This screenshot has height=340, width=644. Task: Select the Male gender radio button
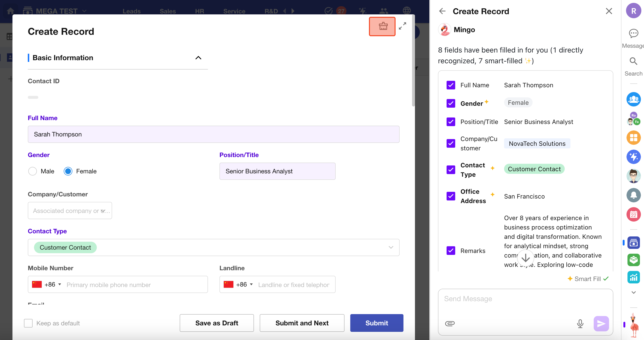pyautogui.click(x=33, y=171)
